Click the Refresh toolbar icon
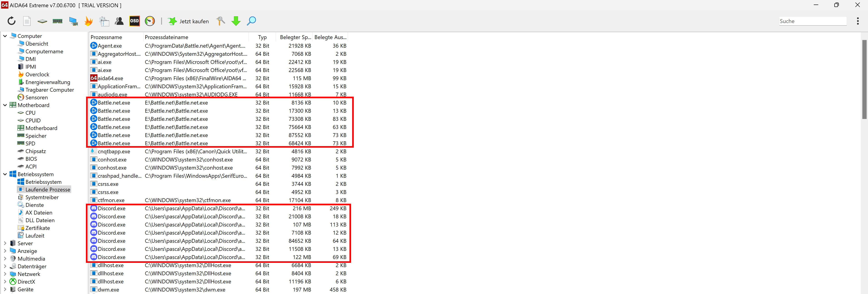This screenshot has height=294, width=868. (x=12, y=21)
